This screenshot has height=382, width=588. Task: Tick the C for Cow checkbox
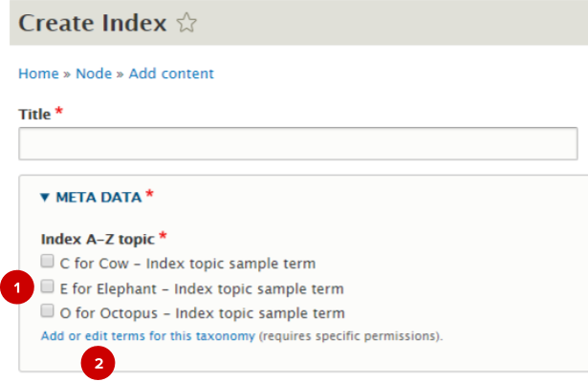47,261
